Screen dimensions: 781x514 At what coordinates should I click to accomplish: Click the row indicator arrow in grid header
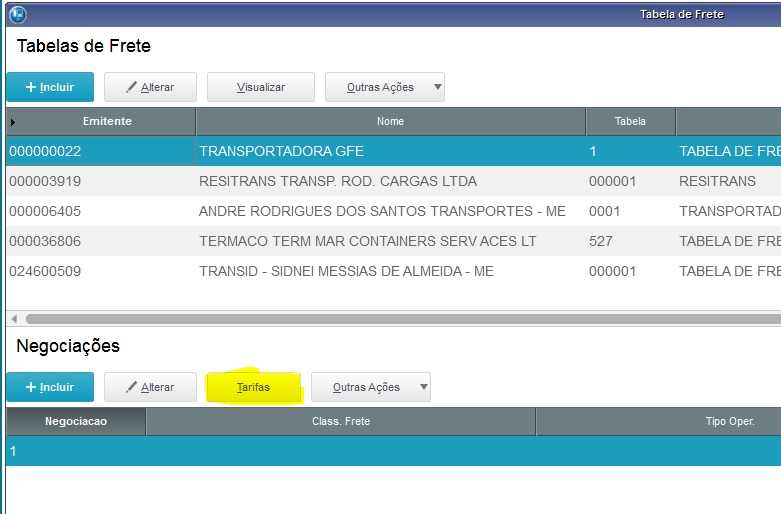(13, 122)
